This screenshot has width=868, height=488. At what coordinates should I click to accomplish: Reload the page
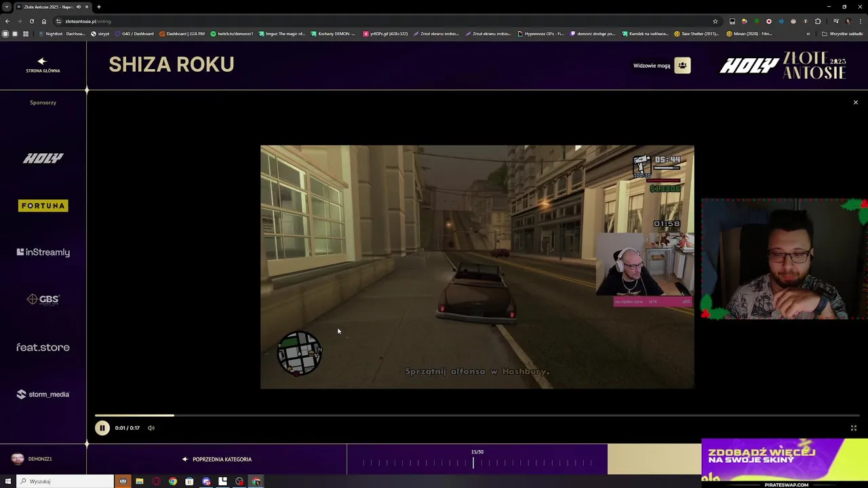pyautogui.click(x=31, y=21)
